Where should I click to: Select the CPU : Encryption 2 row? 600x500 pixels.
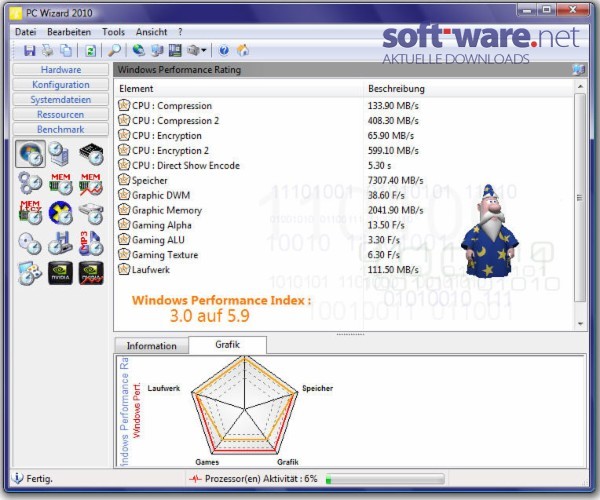click(x=344, y=150)
